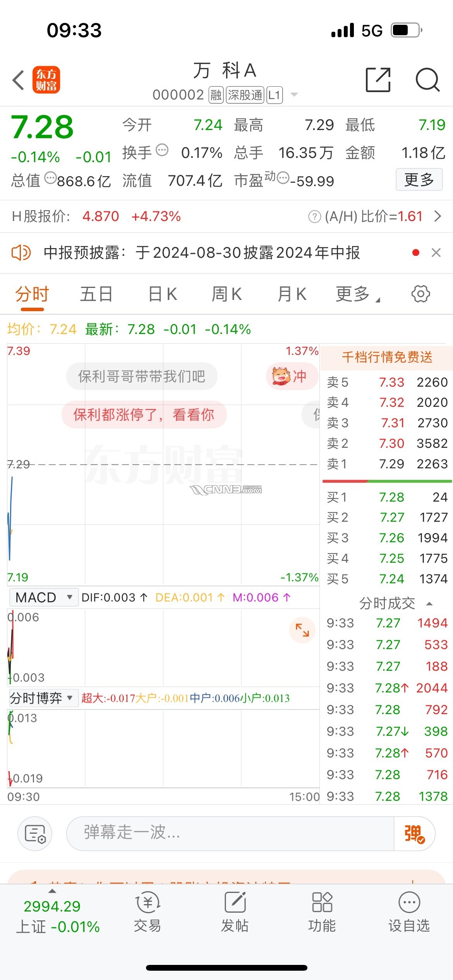
Task: Tap the 市盈 info bubble icon
Action: [283, 178]
